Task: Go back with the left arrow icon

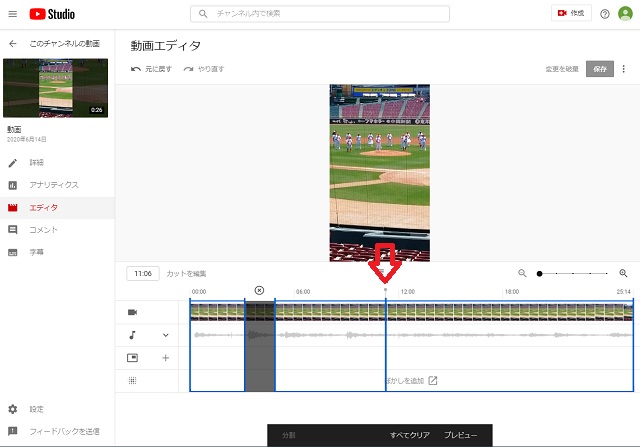Action: 13,43
